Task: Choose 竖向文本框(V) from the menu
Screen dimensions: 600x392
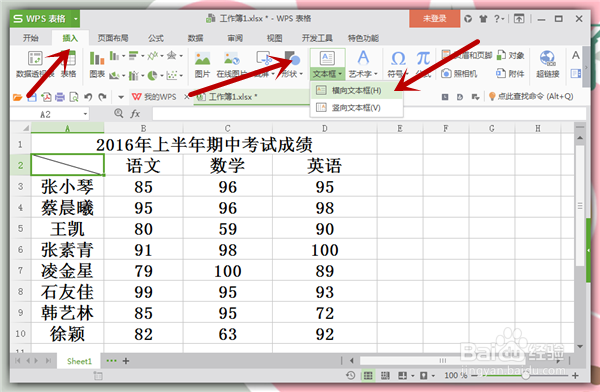Action: [356, 108]
